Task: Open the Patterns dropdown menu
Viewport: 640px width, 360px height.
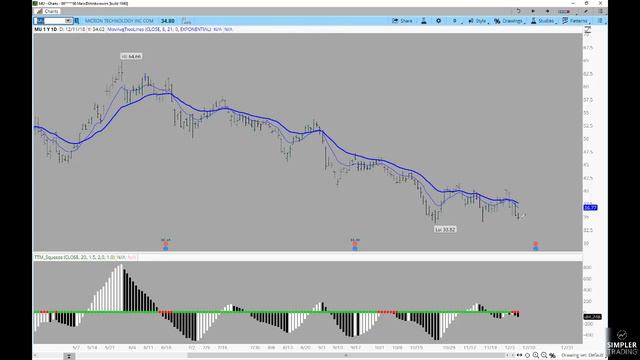Action: point(575,21)
